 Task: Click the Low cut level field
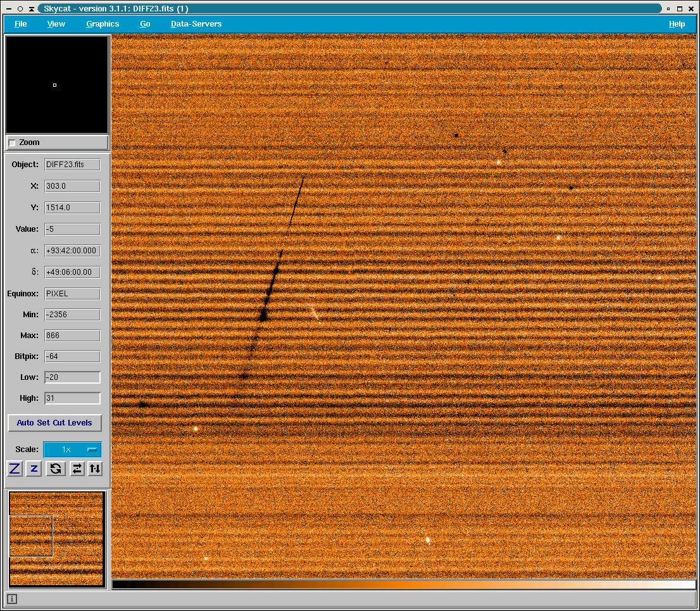[72, 377]
